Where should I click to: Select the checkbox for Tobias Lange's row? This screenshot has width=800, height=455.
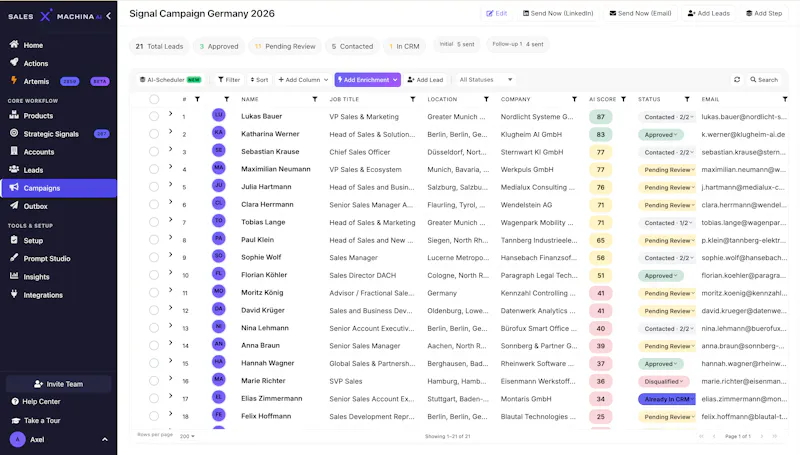(154, 222)
